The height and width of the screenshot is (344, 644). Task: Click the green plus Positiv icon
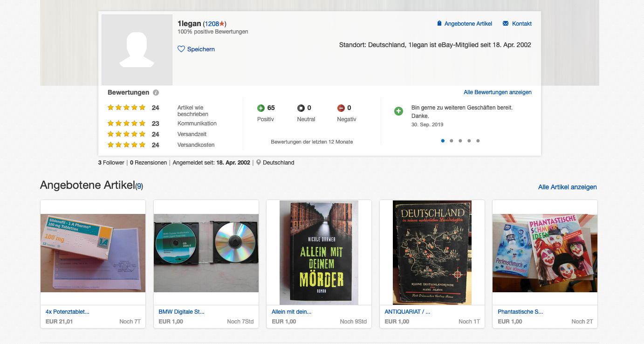[x=261, y=108]
